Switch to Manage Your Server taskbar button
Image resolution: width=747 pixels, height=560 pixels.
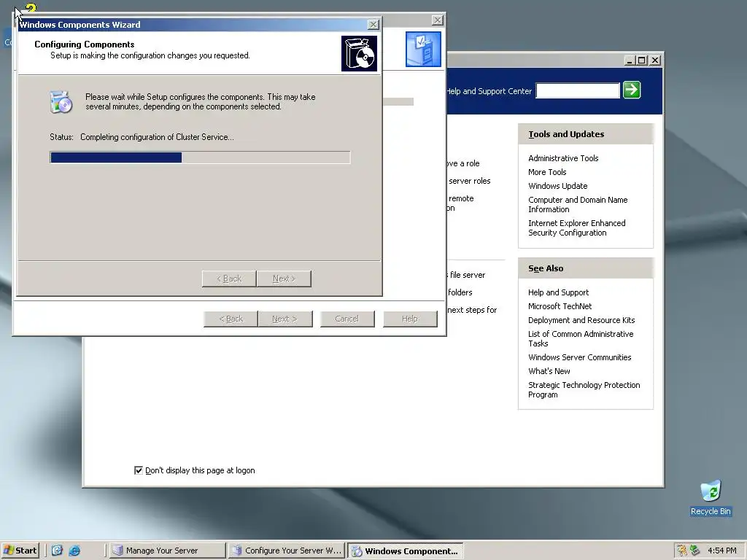coord(166,551)
